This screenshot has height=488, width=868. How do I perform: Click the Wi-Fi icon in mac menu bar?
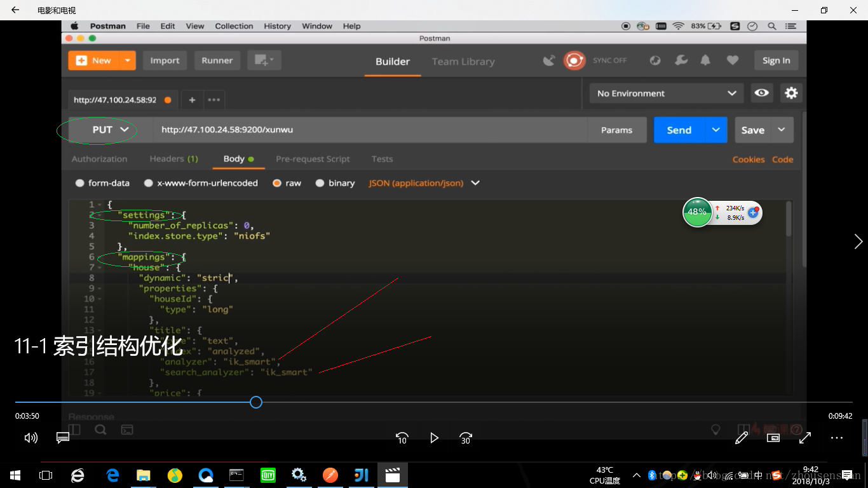[x=678, y=26]
